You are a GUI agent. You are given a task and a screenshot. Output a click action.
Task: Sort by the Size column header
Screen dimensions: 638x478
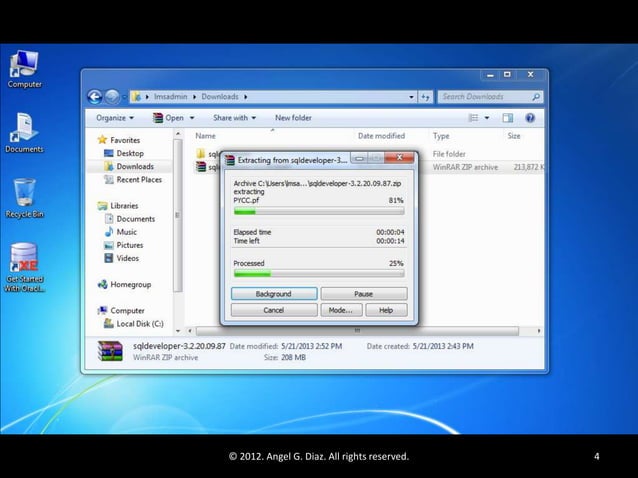[514, 136]
